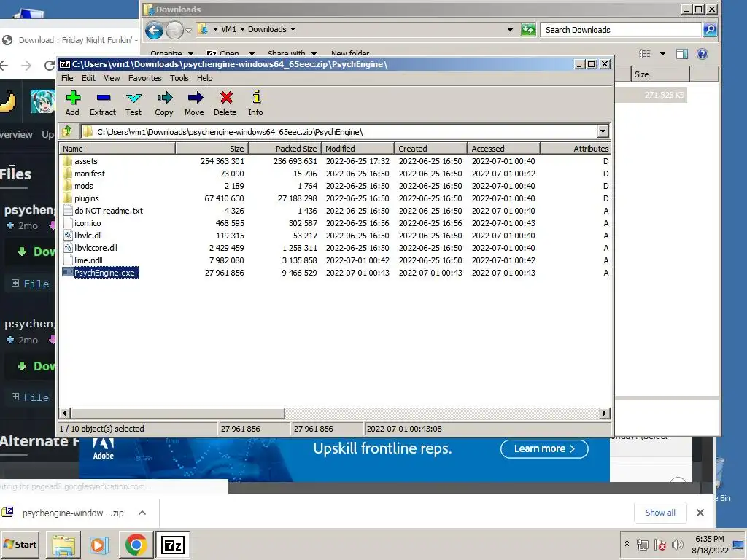Open the View menu in 7-Zip

[x=112, y=78]
